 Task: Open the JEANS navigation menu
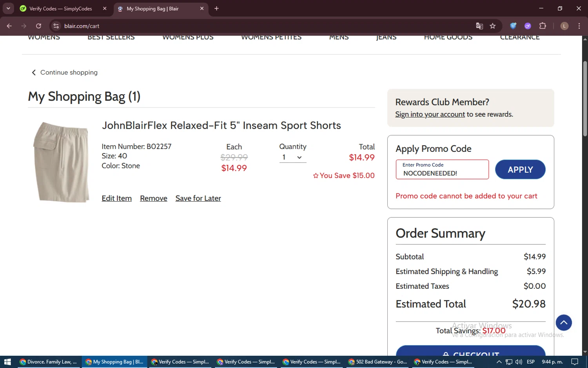386,38
